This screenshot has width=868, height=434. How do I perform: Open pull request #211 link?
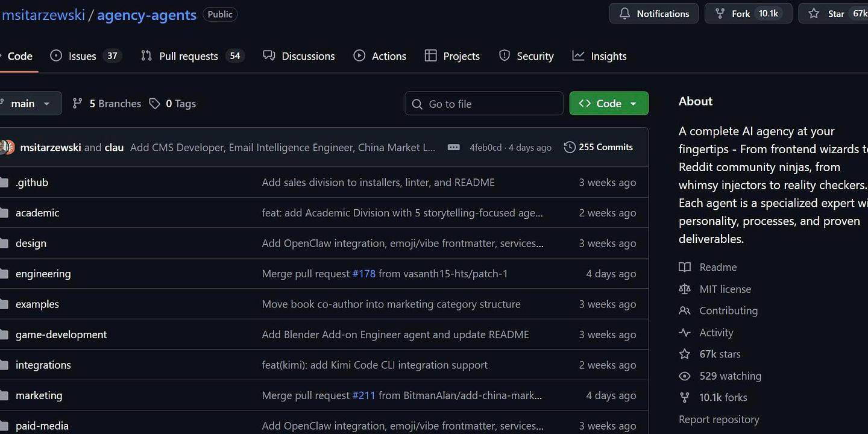364,395
